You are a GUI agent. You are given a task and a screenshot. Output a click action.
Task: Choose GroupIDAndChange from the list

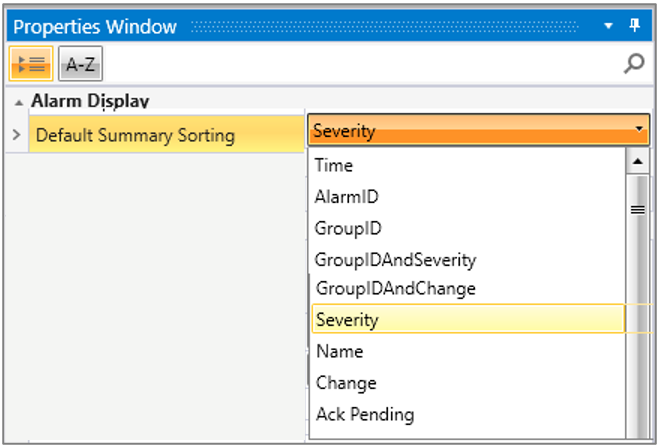coord(394,289)
